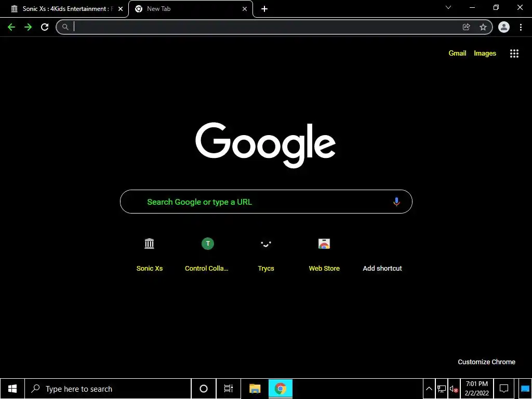
Task: Click the magnifier icon in address bar
Action: click(65, 27)
